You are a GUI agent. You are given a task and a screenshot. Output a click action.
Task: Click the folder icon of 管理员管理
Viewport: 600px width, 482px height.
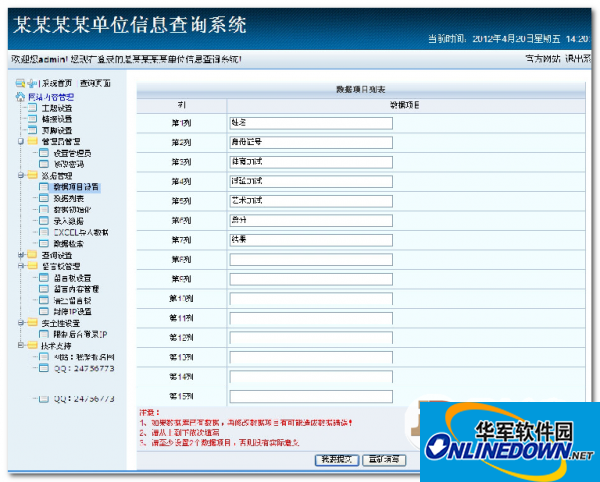pyautogui.click(x=33, y=141)
